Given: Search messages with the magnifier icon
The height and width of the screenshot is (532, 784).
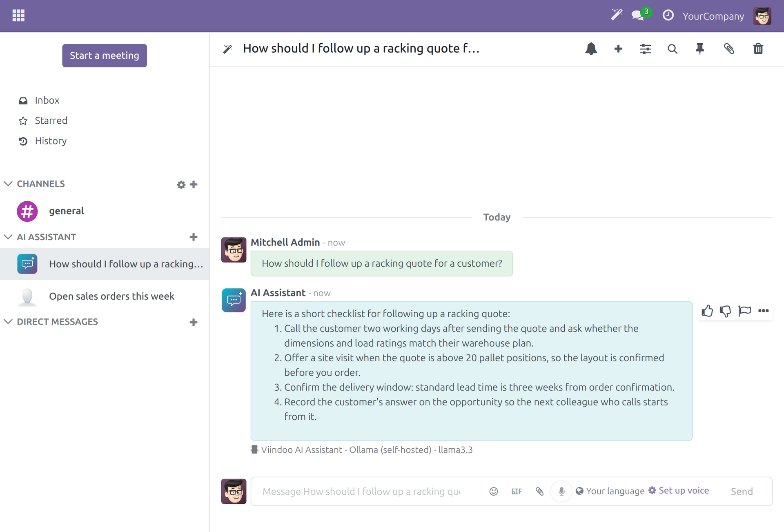Looking at the screenshot, I should (672, 49).
